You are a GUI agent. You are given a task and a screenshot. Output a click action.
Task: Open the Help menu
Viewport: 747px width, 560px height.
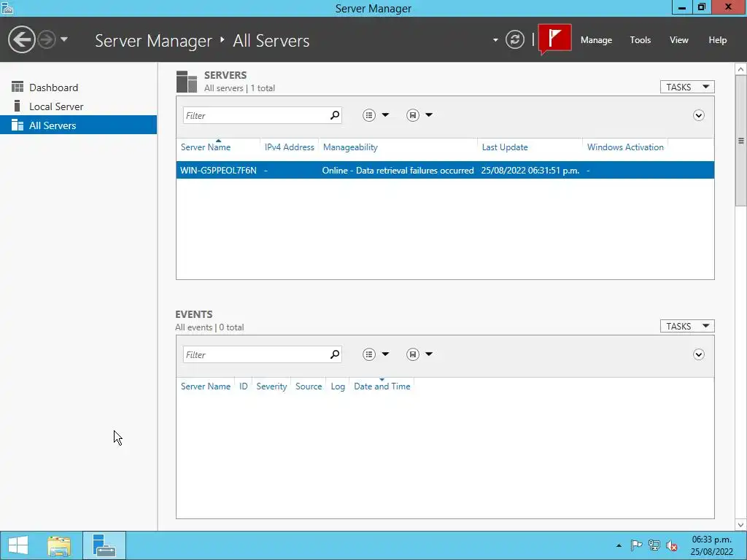[718, 40]
